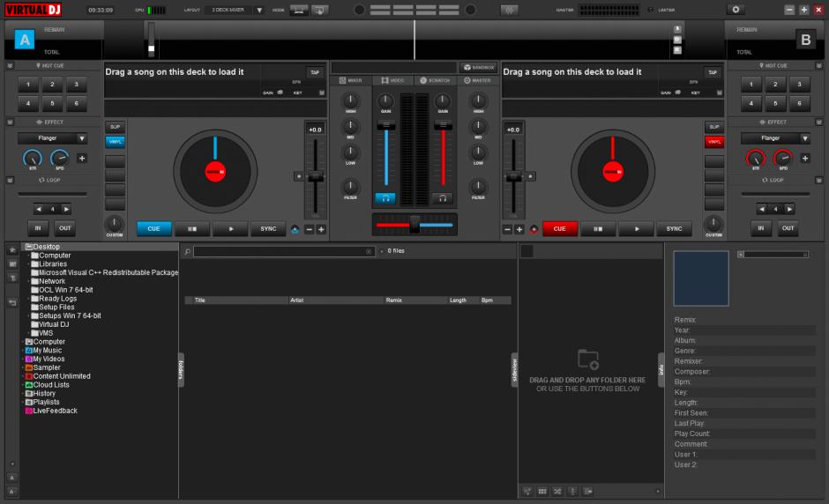Open the folders side tab

pyautogui.click(x=181, y=370)
